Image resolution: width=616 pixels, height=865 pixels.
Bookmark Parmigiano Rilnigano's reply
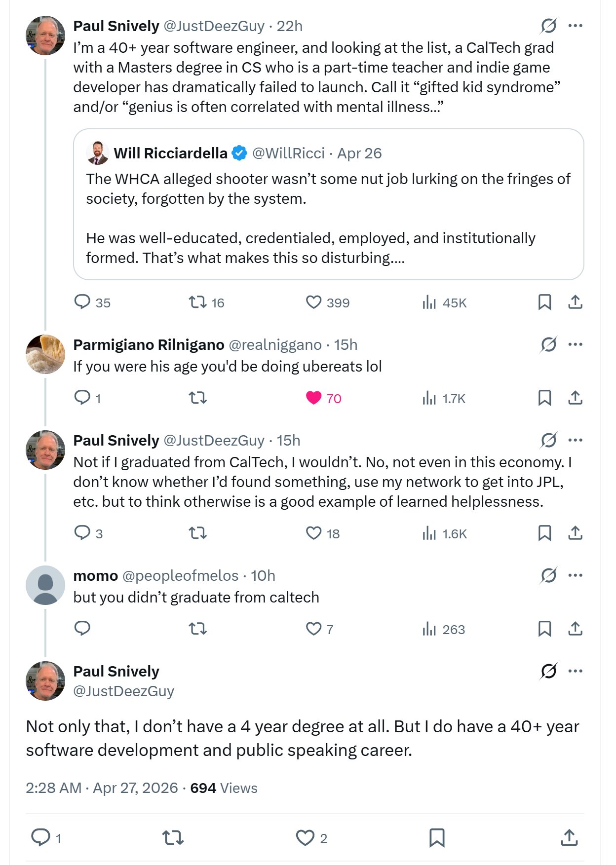[544, 398]
